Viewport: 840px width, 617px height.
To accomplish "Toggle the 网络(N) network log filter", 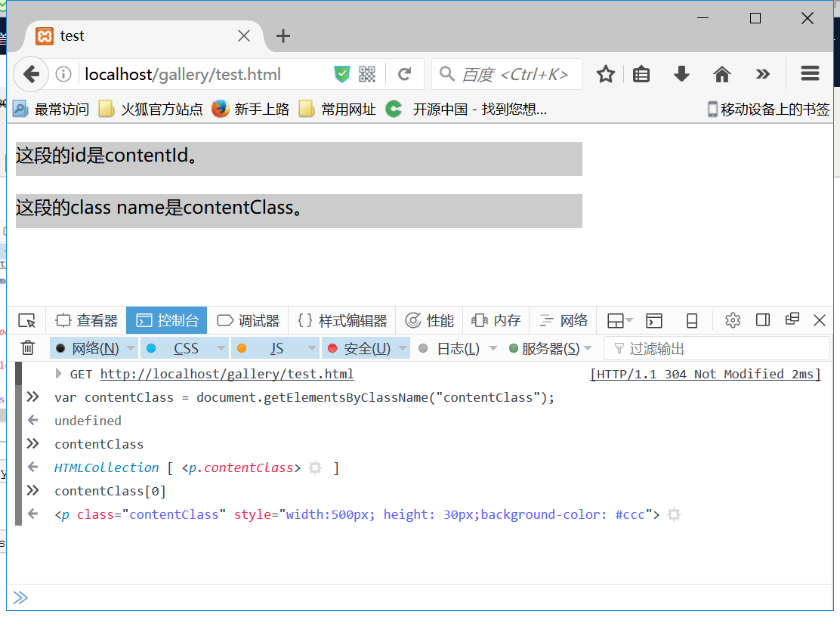I will pos(89,349).
